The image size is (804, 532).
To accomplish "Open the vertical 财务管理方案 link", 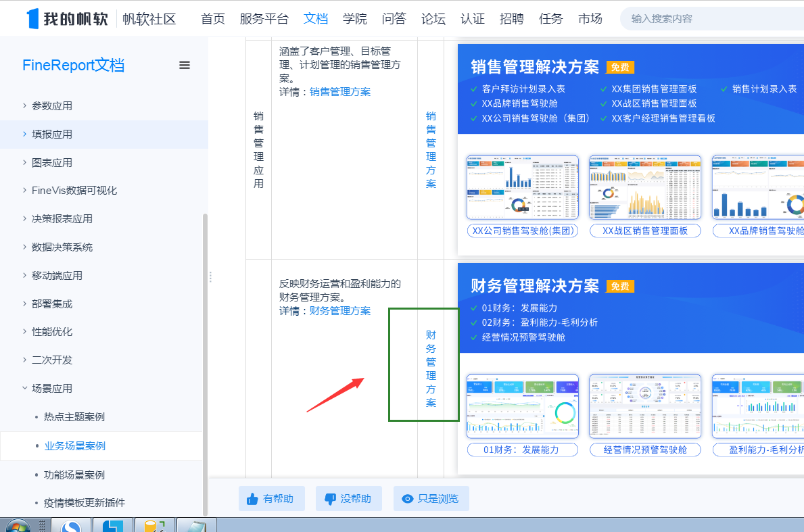I will (x=431, y=368).
